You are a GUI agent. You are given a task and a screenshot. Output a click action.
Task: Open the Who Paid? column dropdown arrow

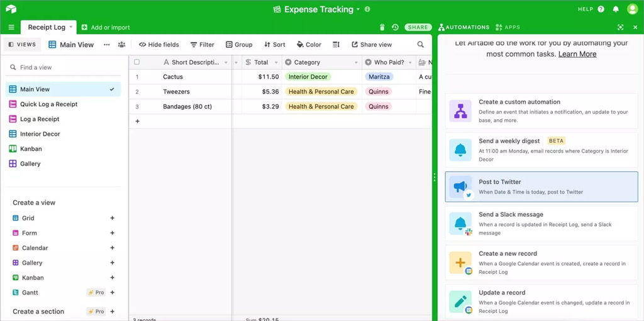(410, 62)
